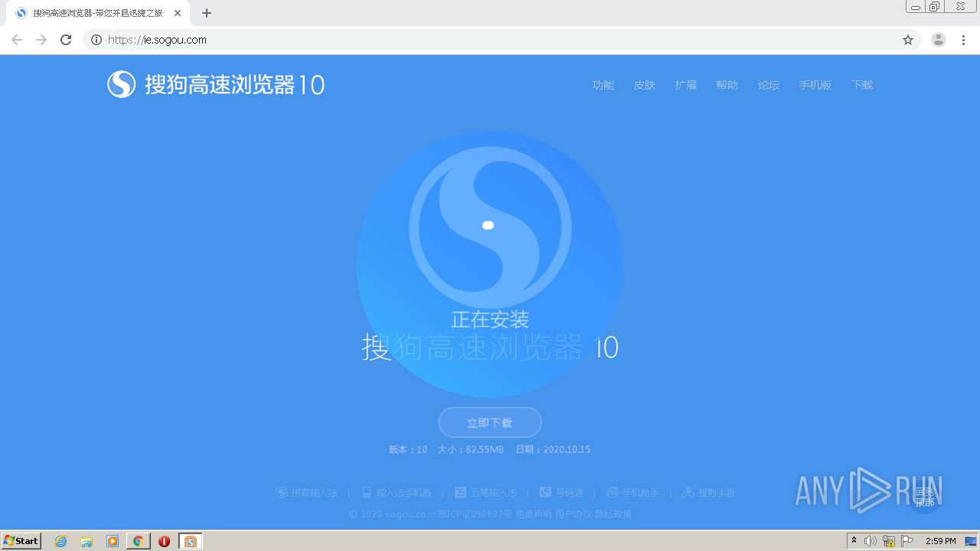Show hidden system tray icons
The image size is (980, 551).
854,540
